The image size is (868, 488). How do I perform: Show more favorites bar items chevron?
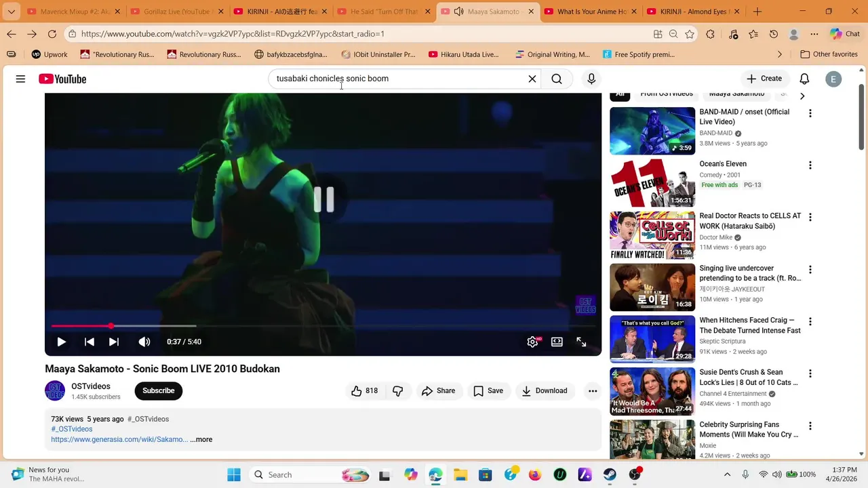coord(779,54)
